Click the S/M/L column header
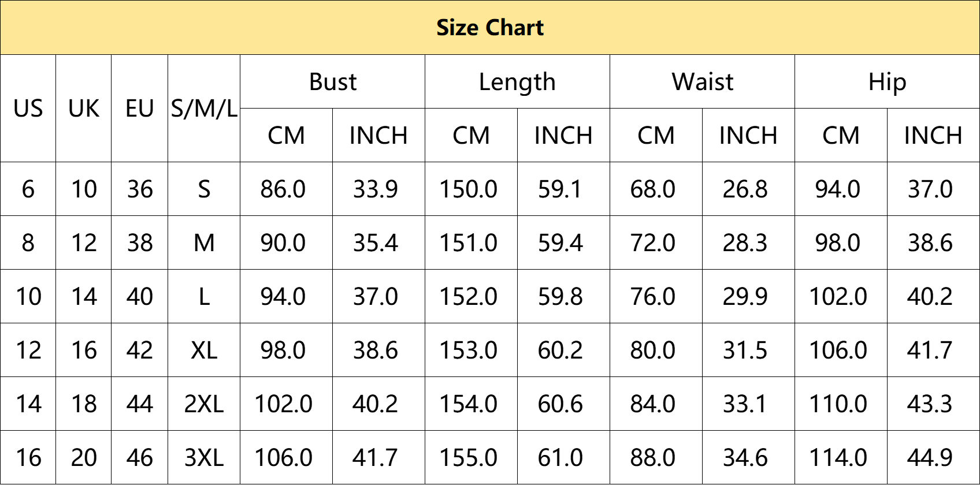The height and width of the screenshot is (485, 980). point(204,109)
